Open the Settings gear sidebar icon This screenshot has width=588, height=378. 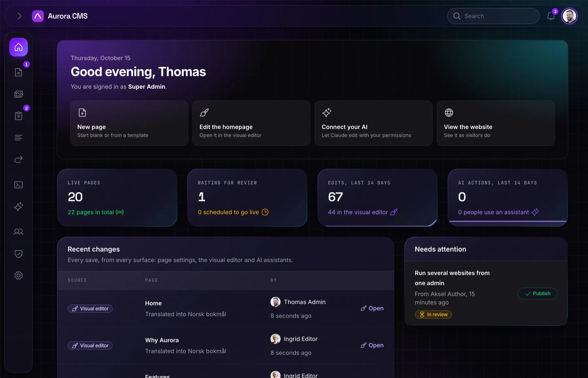(19, 275)
